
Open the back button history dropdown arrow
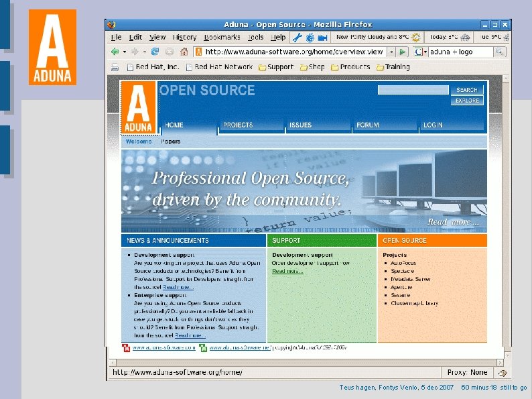(x=125, y=52)
